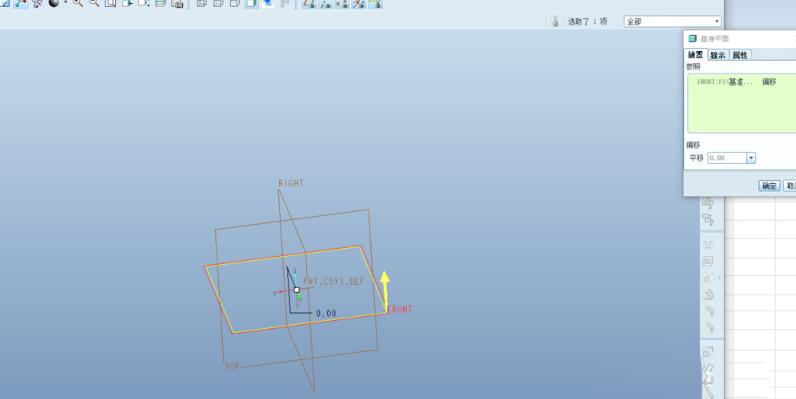The image size is (796, 399).
Task: Select the hidden line display icon
Action: (218, 3)
